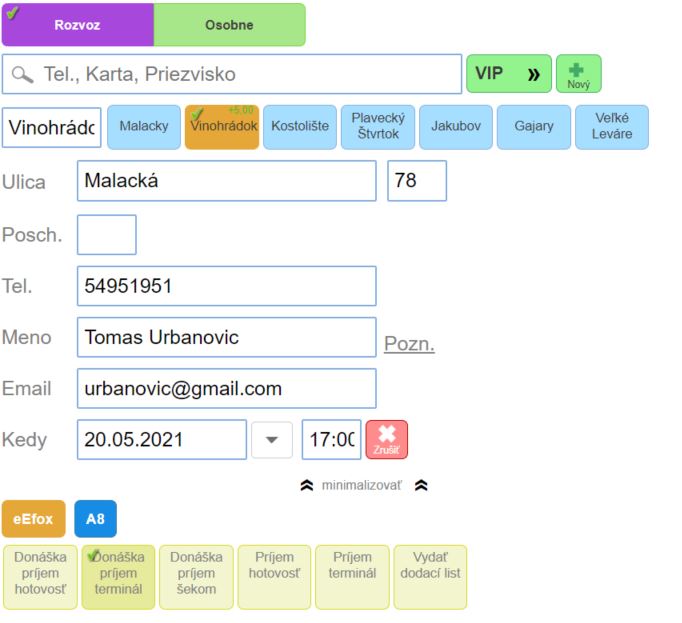Toggle the Vinohrádok city option
This screenshot has height=623, width=682.
click(222, 127)
